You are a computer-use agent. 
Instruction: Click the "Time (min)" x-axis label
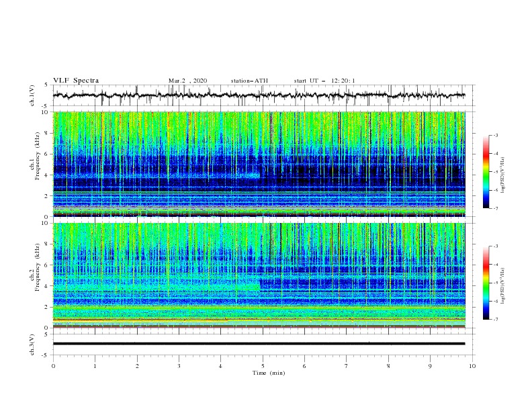269,373
